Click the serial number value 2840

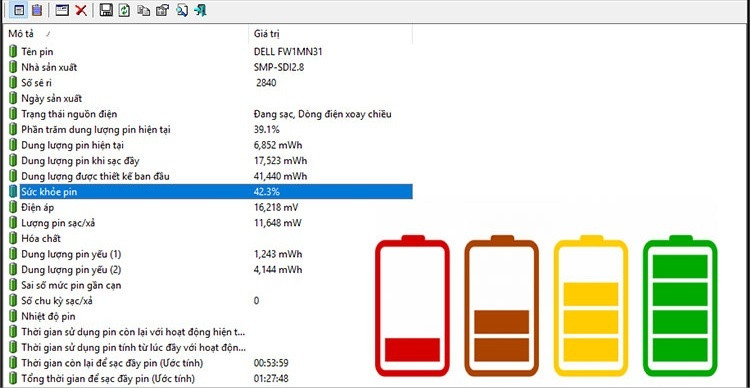tap(266, 83)
